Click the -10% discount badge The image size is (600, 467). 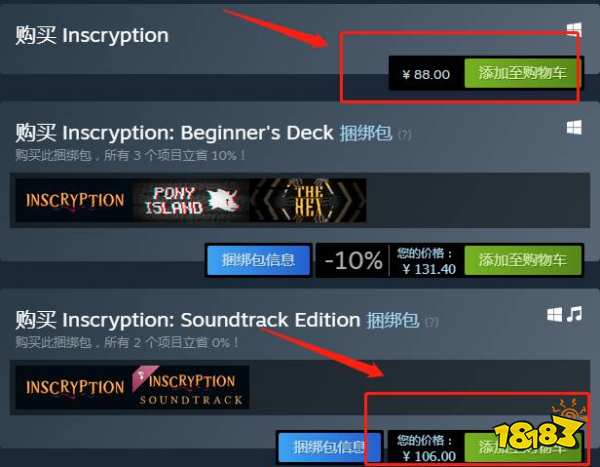[x=353, y=261]
